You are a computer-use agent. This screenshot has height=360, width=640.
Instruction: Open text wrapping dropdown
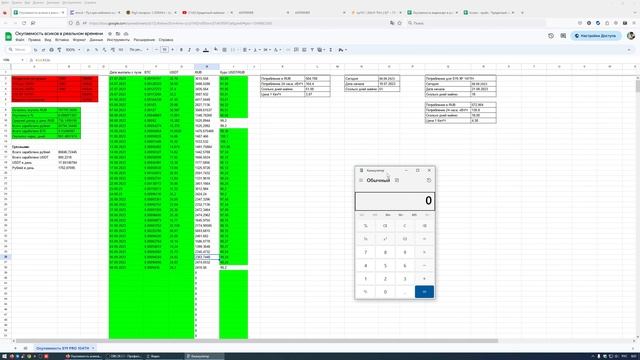267,50
